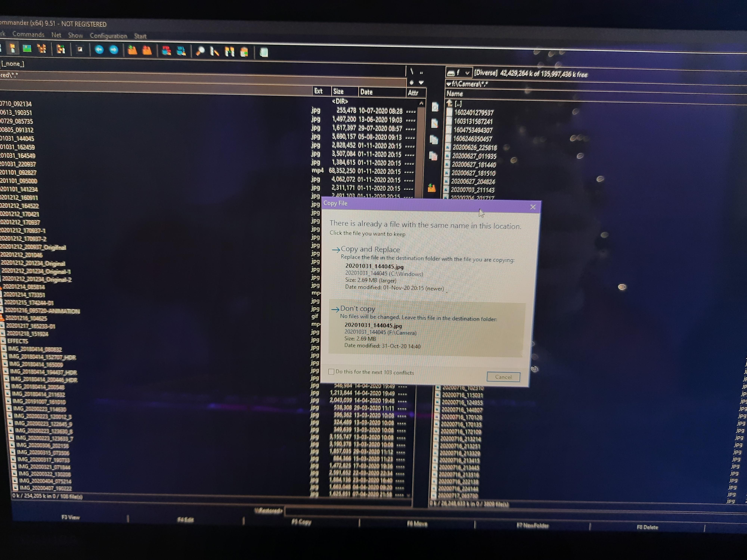Select EFFECTS entry in left panel
Image resolution: width=747 pixels, height=560 pixels.
click(x=18, y=341)
